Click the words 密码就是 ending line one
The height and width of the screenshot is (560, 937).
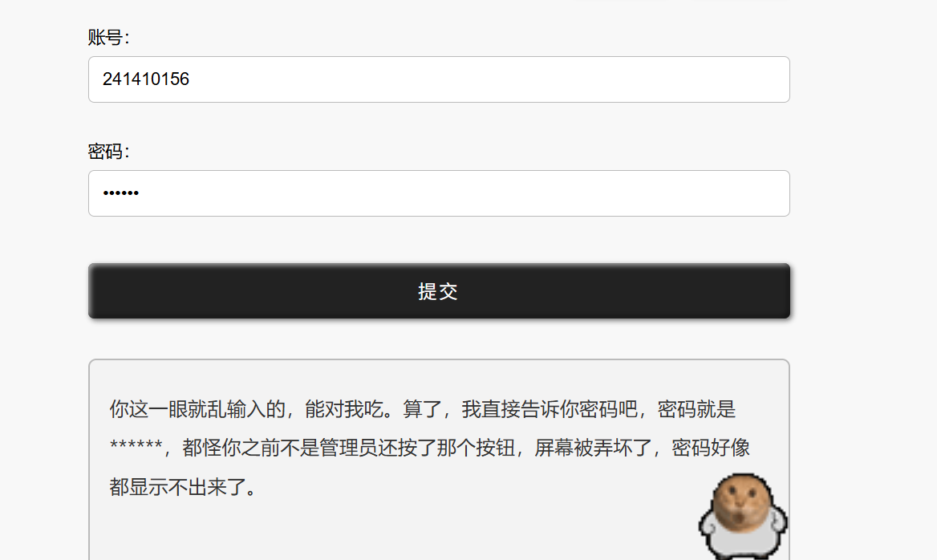(697, 409)
